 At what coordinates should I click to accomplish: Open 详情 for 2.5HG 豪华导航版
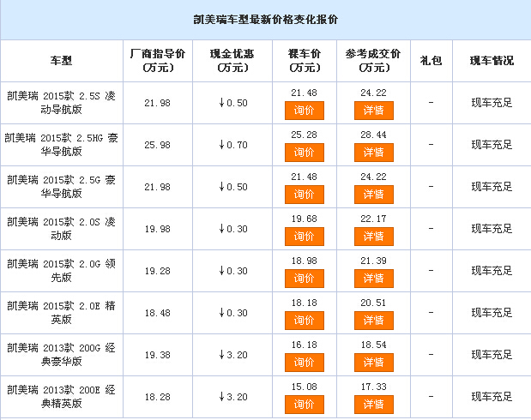click(x=374, y=153)
